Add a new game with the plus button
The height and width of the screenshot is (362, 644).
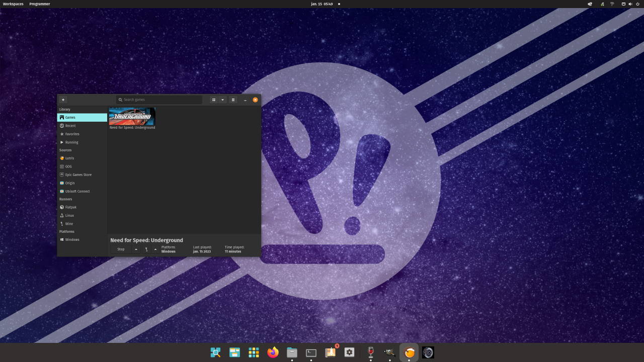[63, 100]
